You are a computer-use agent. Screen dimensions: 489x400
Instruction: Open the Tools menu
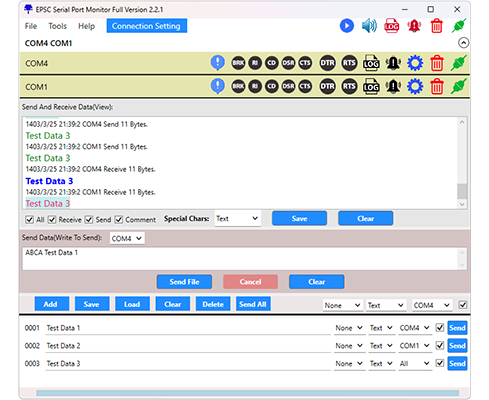tap(58, 26)
